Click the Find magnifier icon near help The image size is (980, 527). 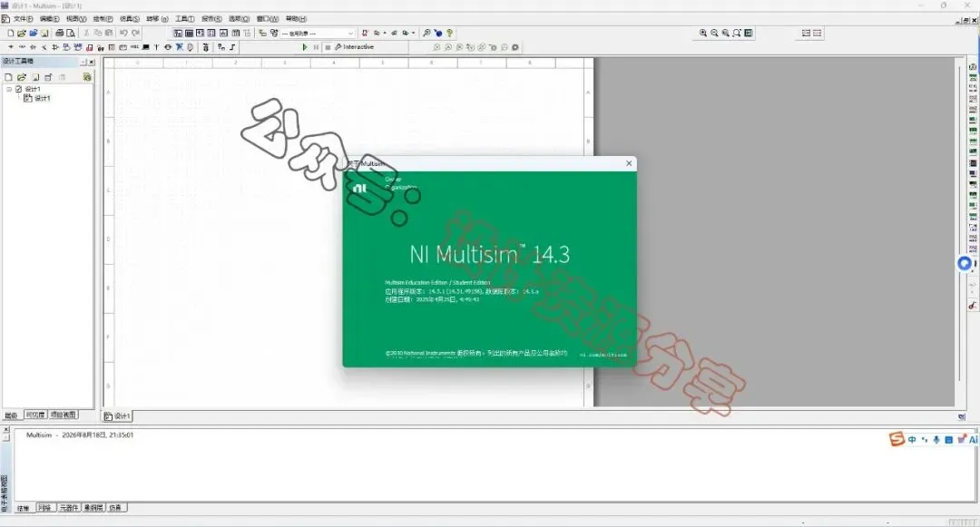click(x=426, y=33)
